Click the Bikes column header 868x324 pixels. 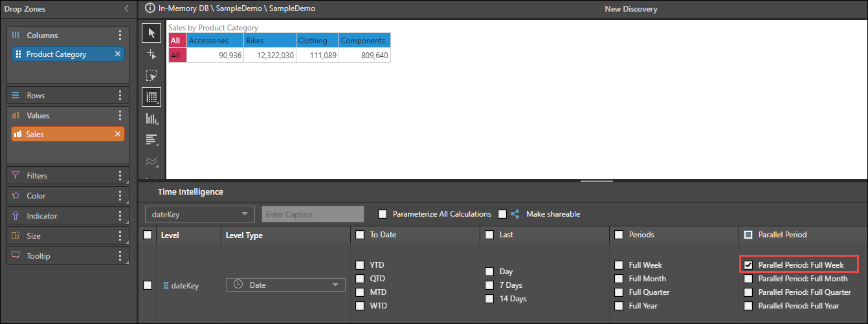[x=269, y=41]
